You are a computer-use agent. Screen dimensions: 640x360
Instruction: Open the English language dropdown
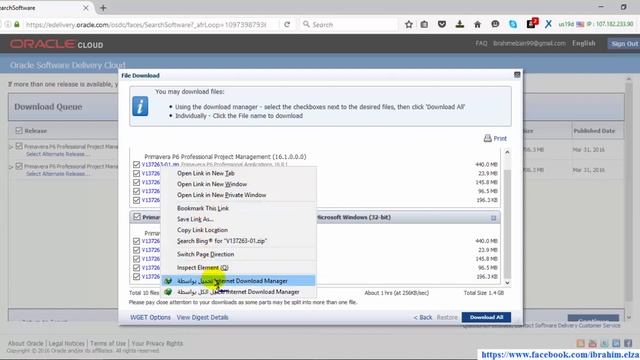click(584, 43)
